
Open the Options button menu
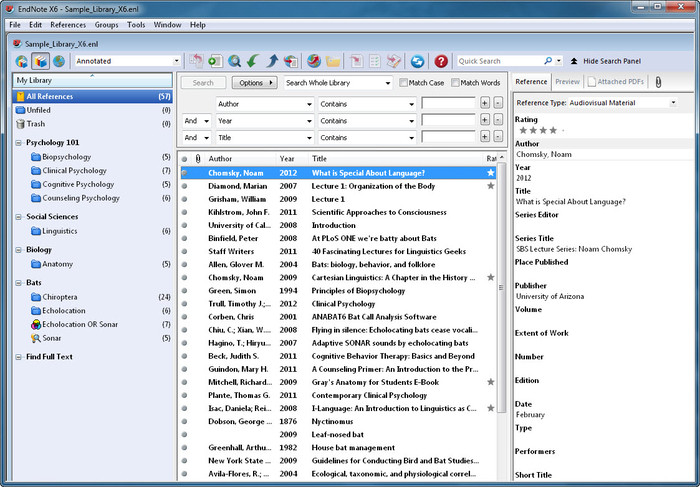[x=254, y=83]
